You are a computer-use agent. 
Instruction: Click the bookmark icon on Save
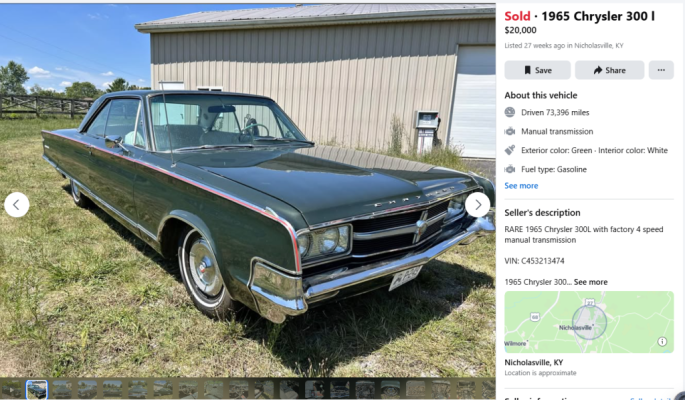point(527,70)
